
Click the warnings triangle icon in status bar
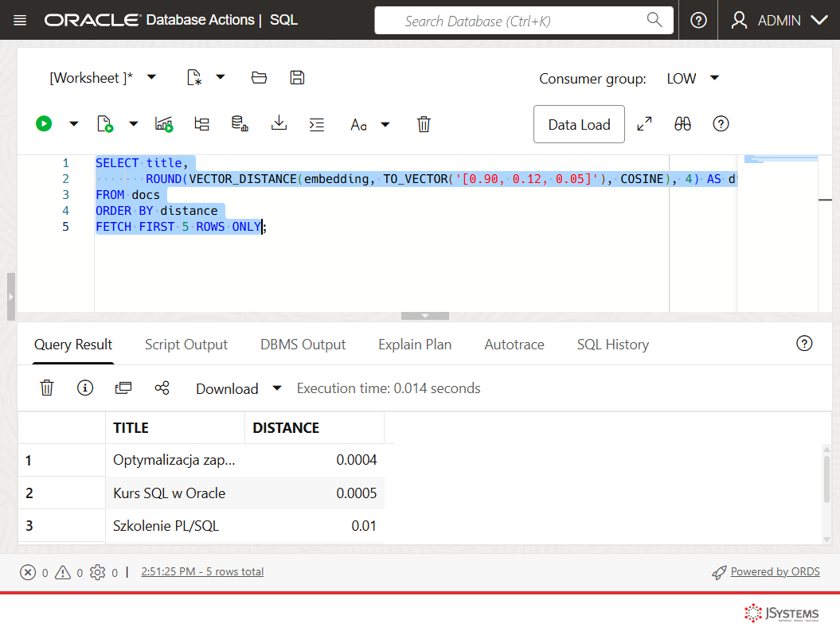[x=63, y=572]
